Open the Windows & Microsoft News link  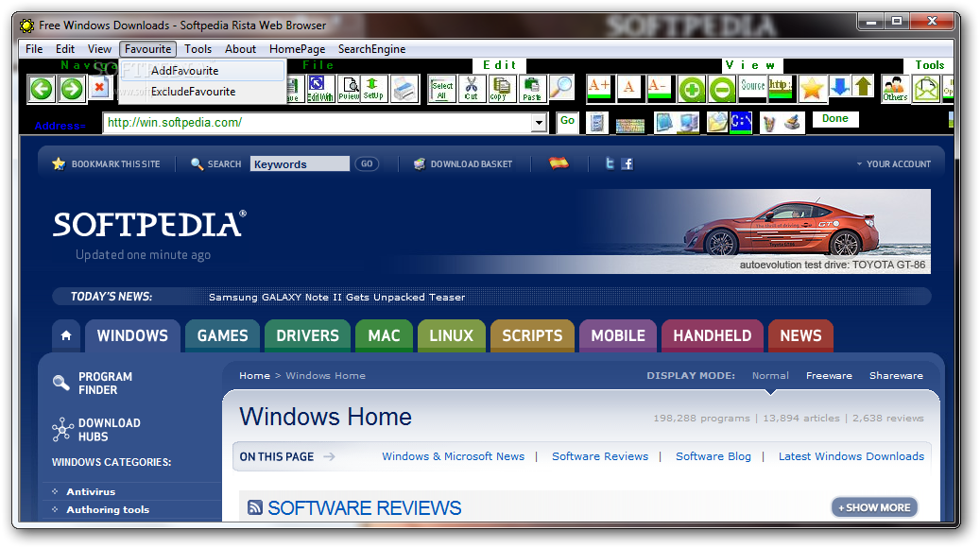(x=453, y=456)
